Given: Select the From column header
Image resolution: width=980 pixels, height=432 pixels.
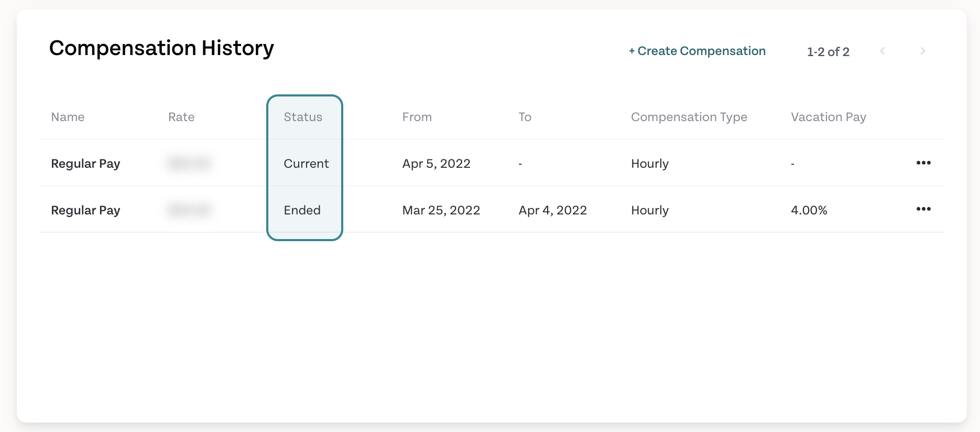Looking at the screenshot, I should [417, 117].
